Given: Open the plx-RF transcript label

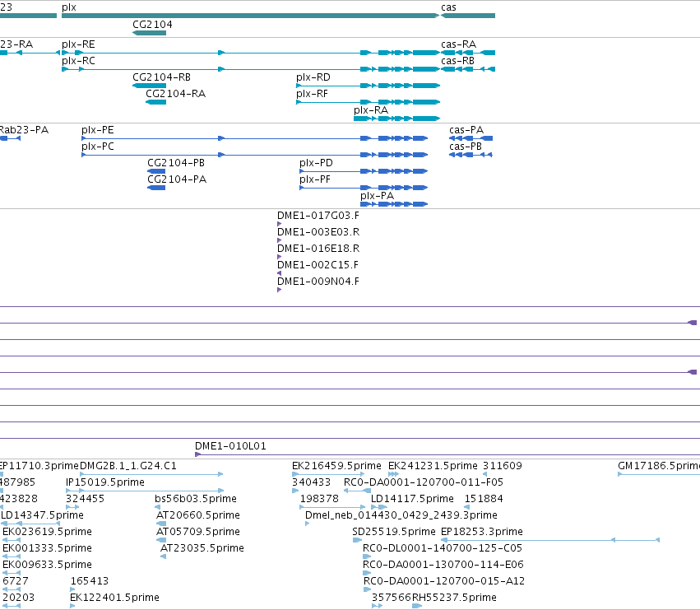Looking at the screenshot, I should coord(312,94).
